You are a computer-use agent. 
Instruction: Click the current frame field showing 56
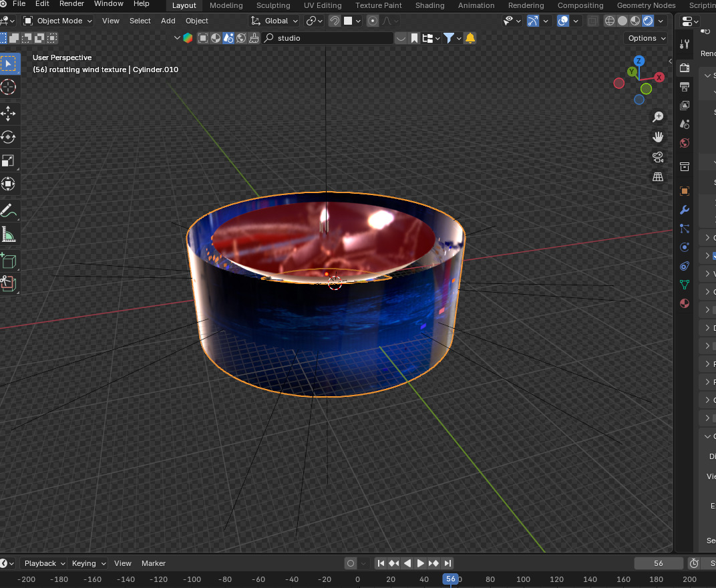coord(658,563)
